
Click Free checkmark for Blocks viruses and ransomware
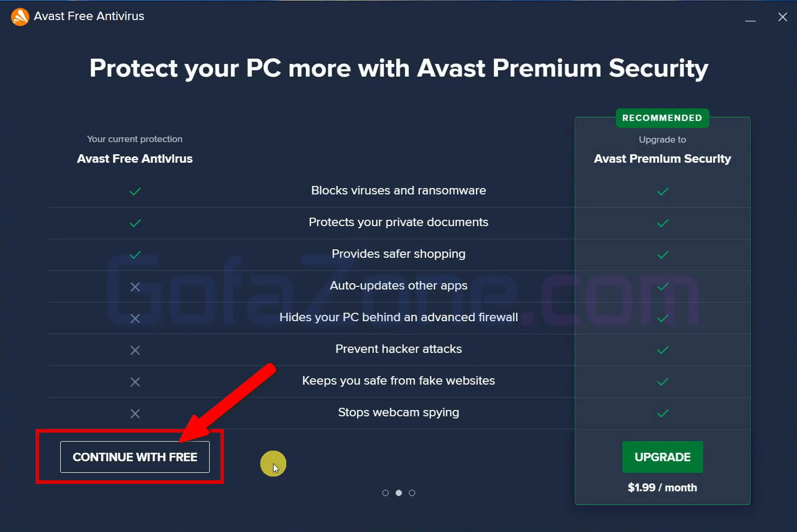coord(135,191)
